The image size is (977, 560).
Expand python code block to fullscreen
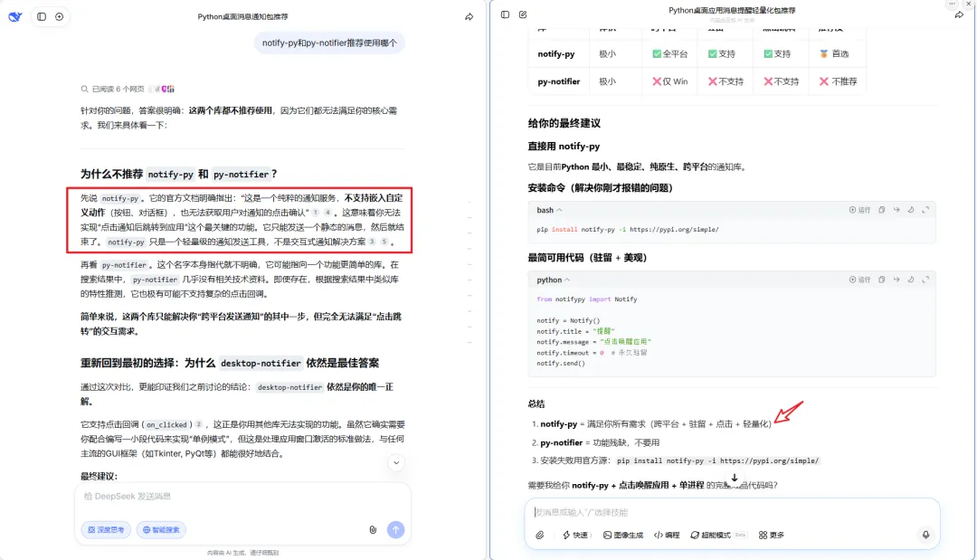click(x=925, y=280)
